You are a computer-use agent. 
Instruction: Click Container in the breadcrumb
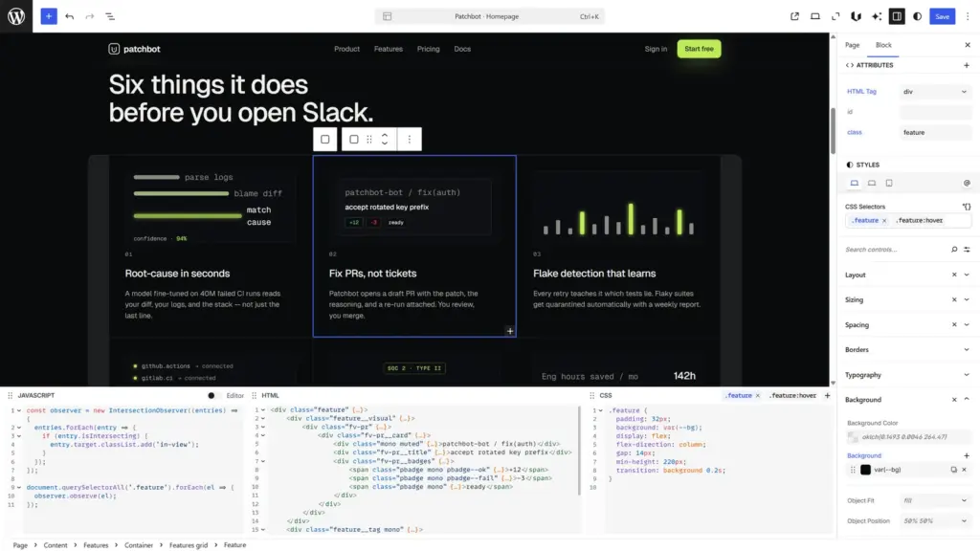coord(139,545)
